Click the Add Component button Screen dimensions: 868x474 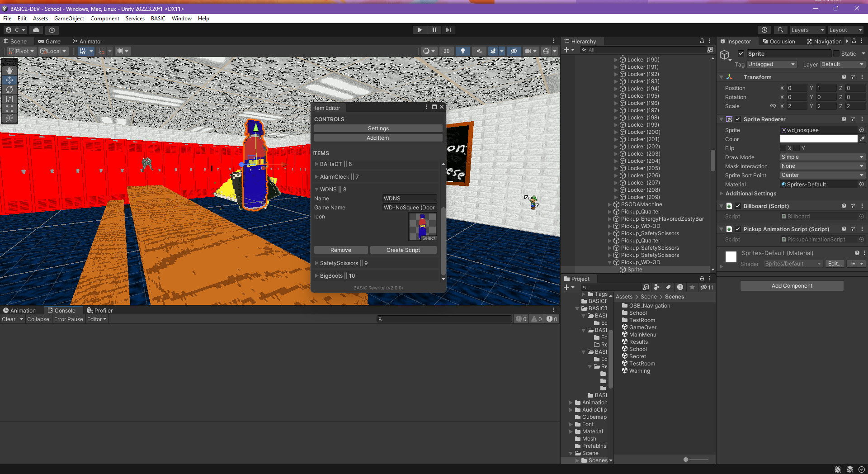pos(791,285)
